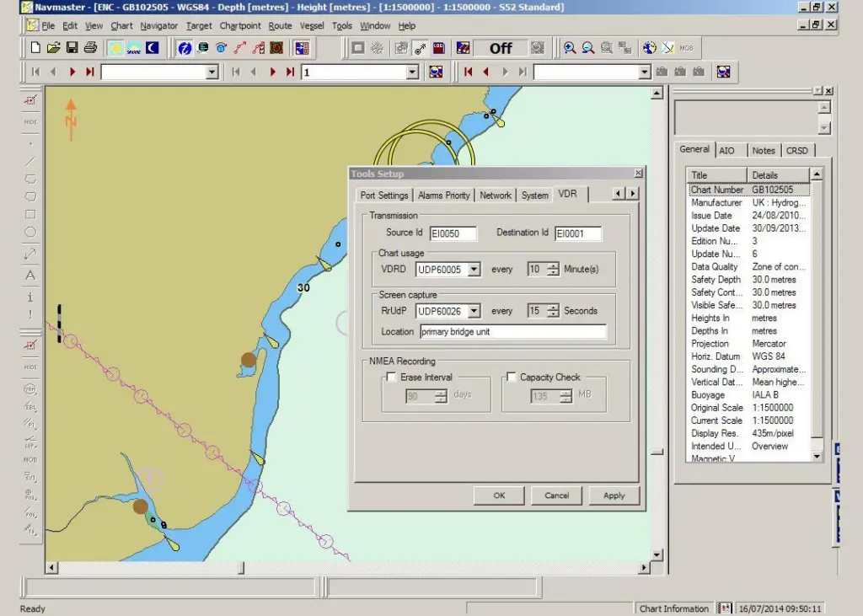
Task: Select the circle drawing tool
Action: (x=30, y=232)
